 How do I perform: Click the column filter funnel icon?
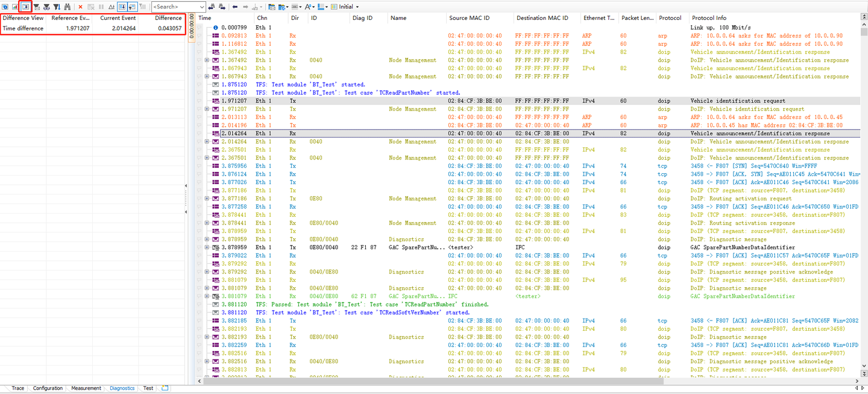pyautogui.click(x=57, y=7)
